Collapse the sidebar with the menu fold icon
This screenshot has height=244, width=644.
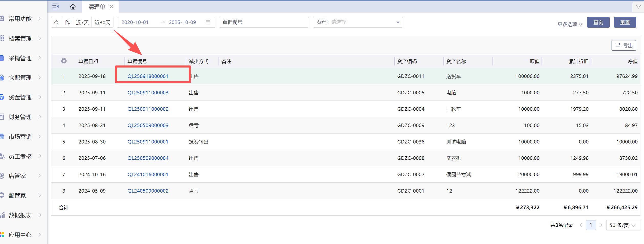tap(55, 7)
